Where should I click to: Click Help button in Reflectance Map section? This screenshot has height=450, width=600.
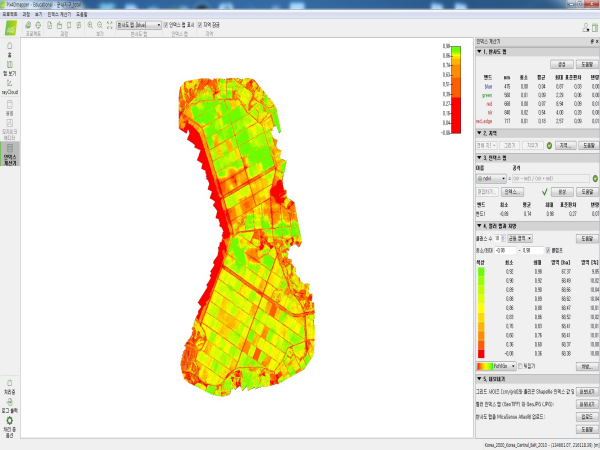(x=587, y=64)
